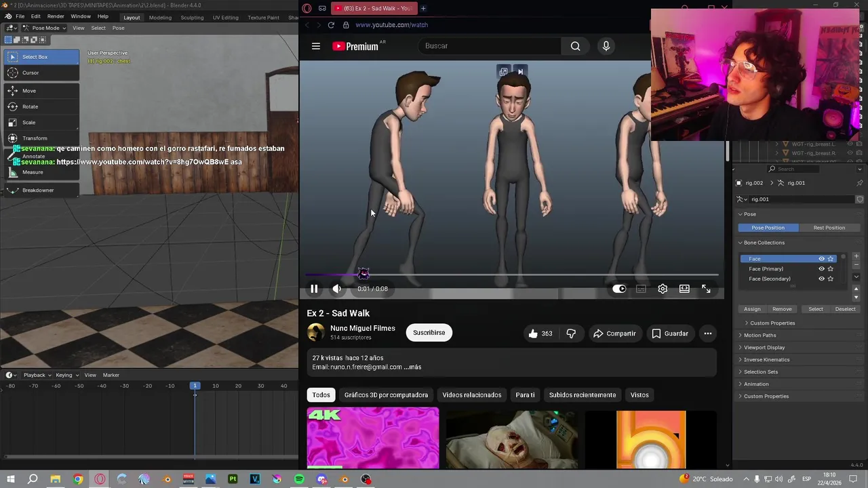Expand the Viewport Display panel
Screen dimensions: 868x488
764,348
